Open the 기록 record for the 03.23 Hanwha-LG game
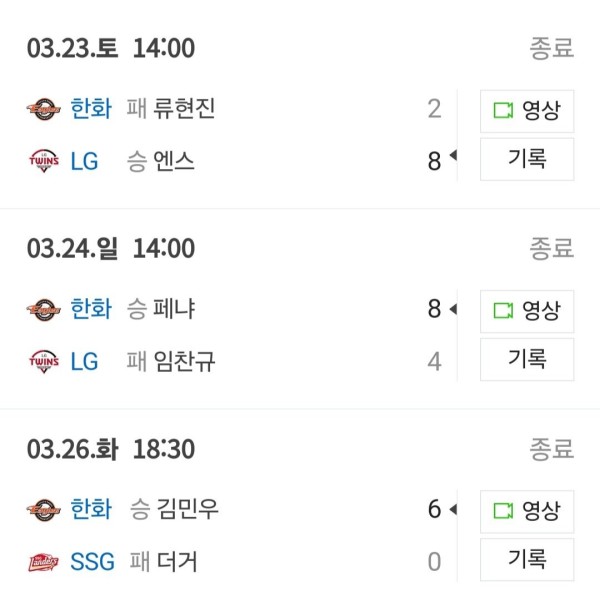Image resolution: width=600 pixels, height=601 pixels. tap(527, 159)
